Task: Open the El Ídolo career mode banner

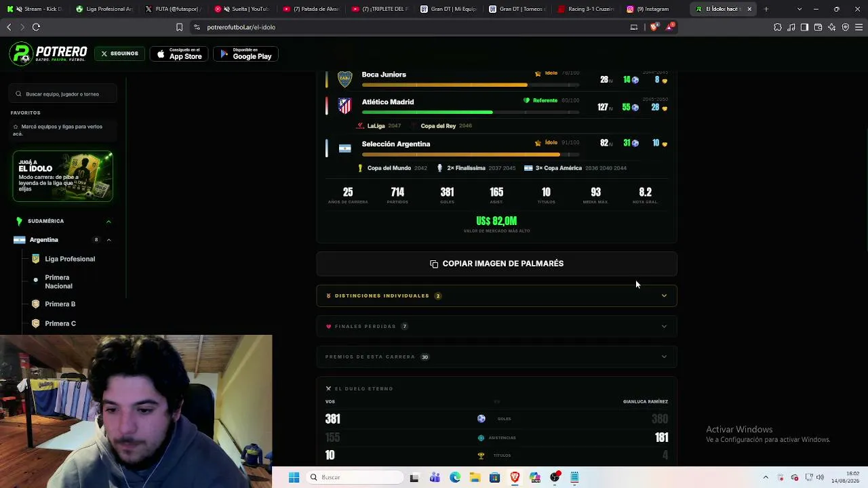Action: point(62,176)
